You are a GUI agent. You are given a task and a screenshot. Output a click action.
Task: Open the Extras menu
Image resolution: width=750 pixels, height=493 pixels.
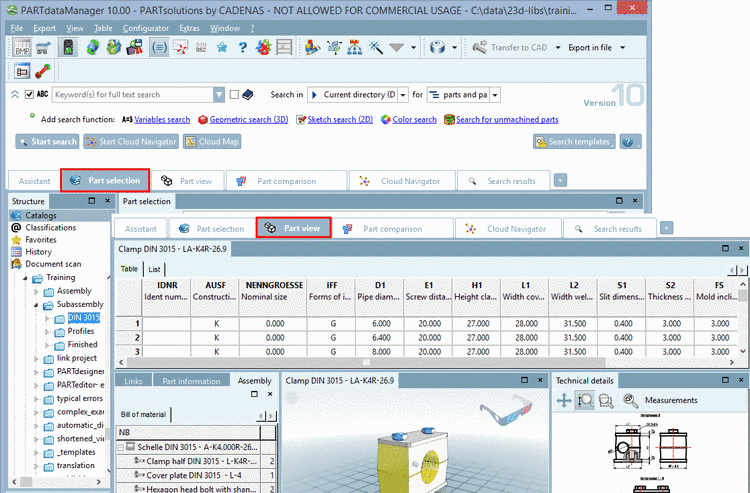[x=189, y=28]
